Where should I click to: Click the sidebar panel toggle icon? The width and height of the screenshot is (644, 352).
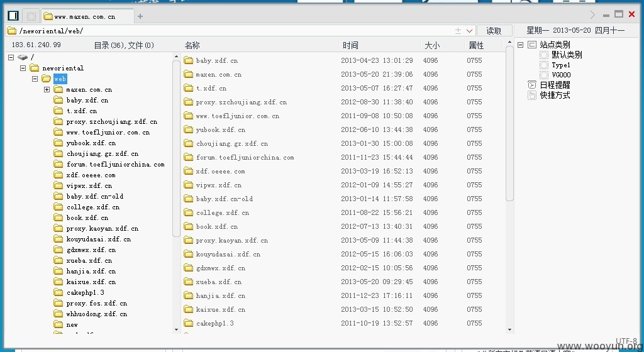point(13,16)
